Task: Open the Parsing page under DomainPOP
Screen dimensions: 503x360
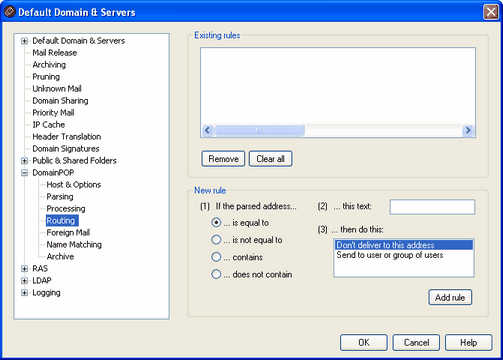Action: tap(60, 197)
